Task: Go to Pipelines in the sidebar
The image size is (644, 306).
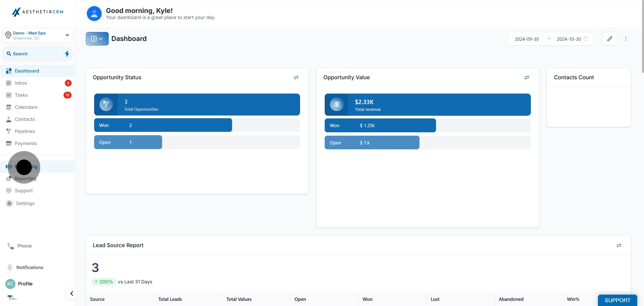Action: pos(25,131)
